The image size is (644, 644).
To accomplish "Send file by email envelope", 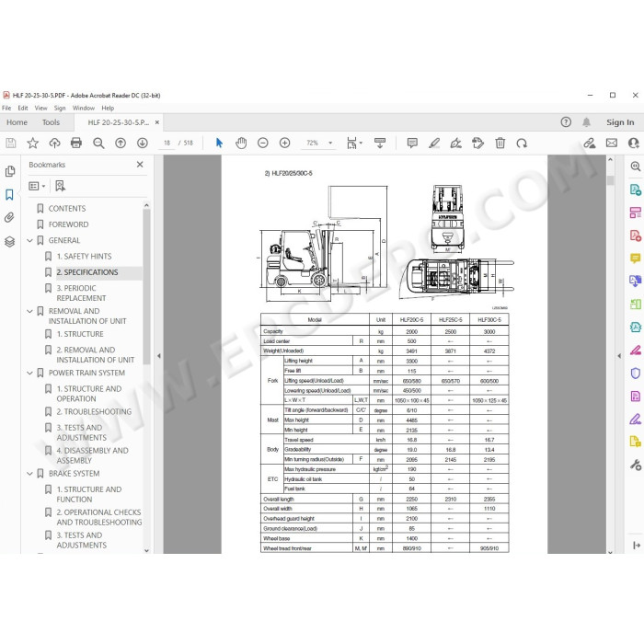I will (x=612, y=143).
